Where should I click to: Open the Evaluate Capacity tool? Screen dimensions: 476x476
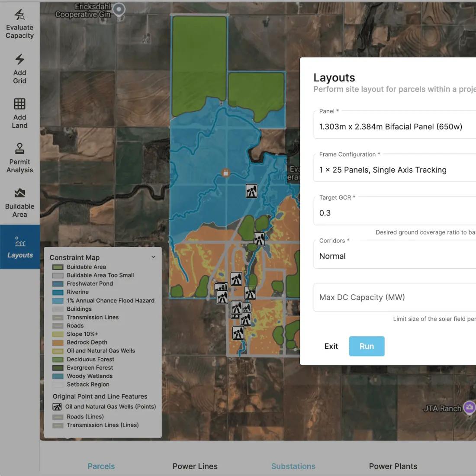pos(20,24)
